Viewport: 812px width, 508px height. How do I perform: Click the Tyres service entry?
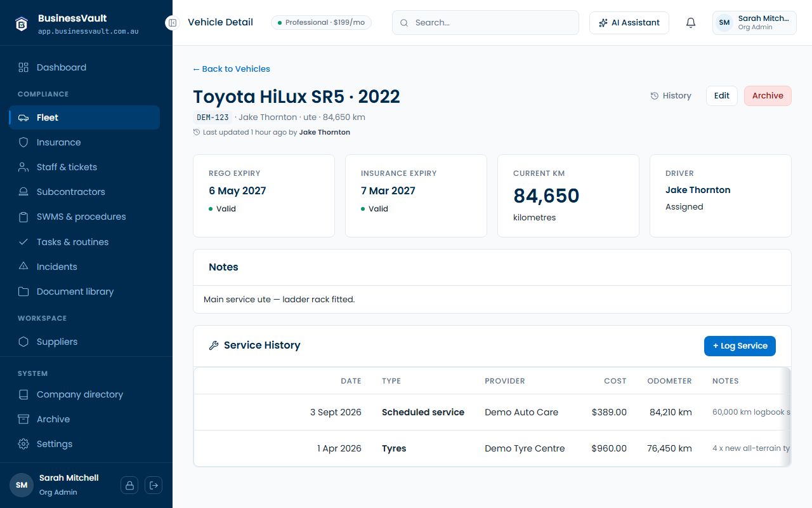click(394, 448)
